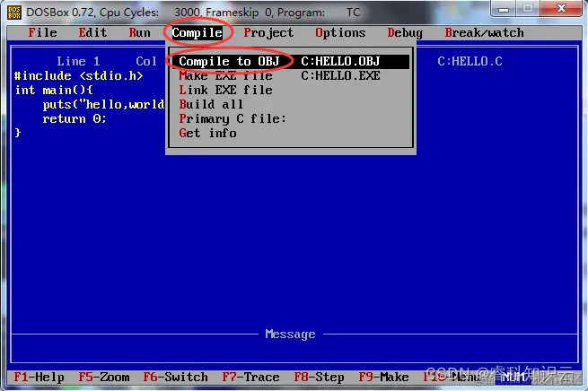The image size is (588, 391).
Task: Open the File menu
Action: pyautogui.click(x=42, y=32)
